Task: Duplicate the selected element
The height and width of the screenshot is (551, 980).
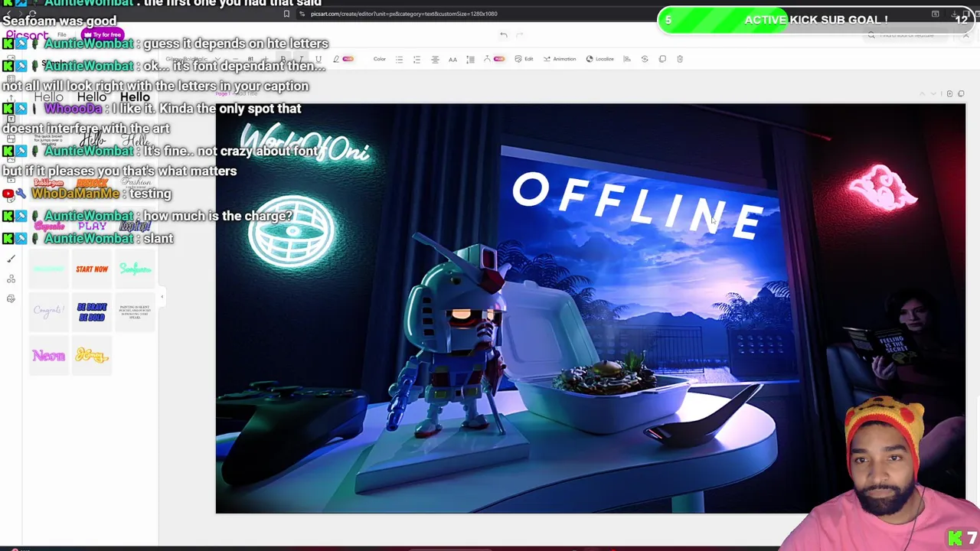Action: coord(662,59)
